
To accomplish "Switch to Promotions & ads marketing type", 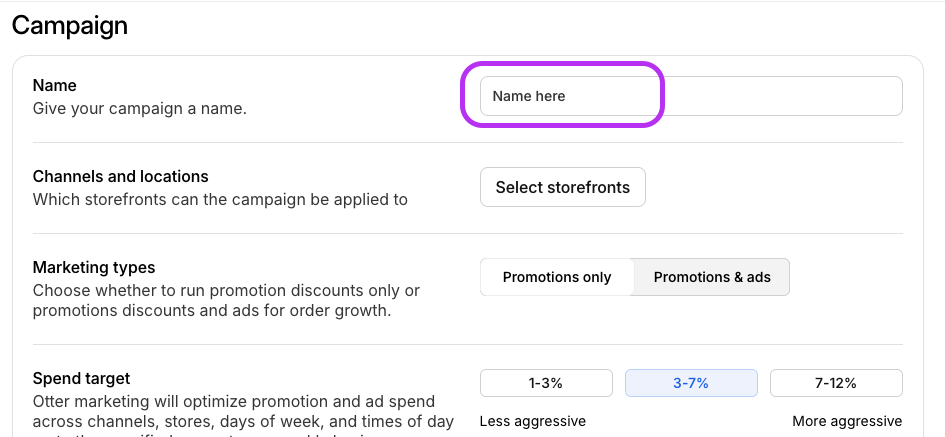I will click(711, 277).
